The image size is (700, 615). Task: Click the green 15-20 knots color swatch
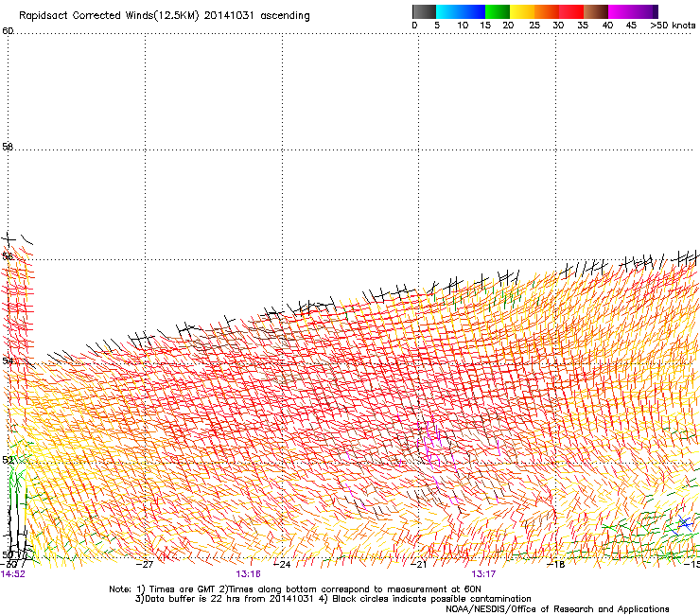coord(498,11)
